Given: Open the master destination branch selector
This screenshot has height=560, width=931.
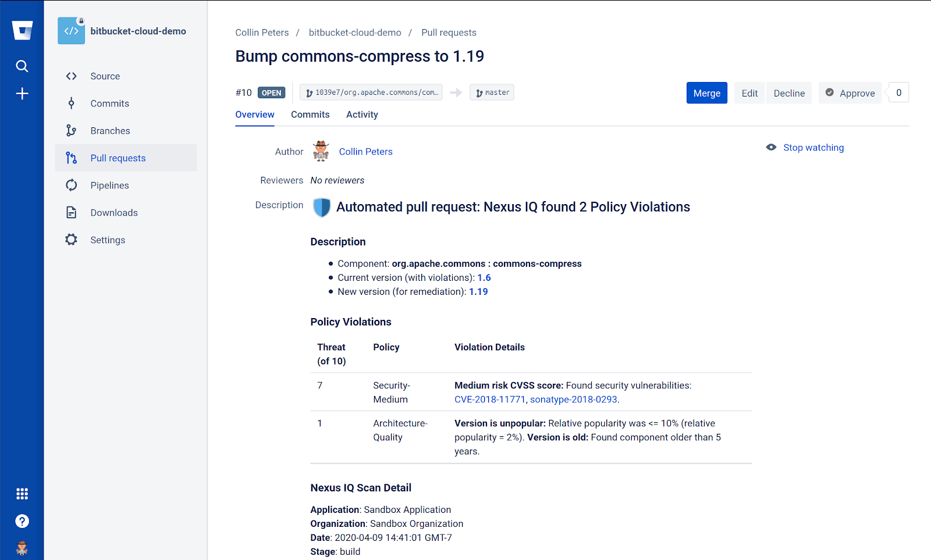Looking at the screenshot, I should tap(491, 92).
